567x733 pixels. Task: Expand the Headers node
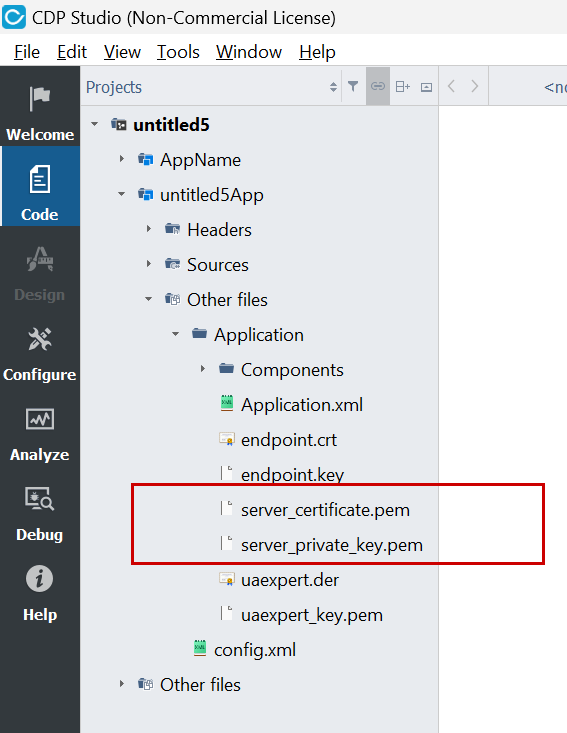(149, 229)
